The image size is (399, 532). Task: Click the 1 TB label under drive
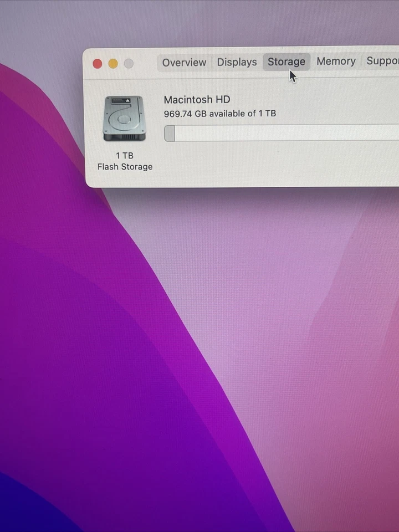click(x=125, y=156)
